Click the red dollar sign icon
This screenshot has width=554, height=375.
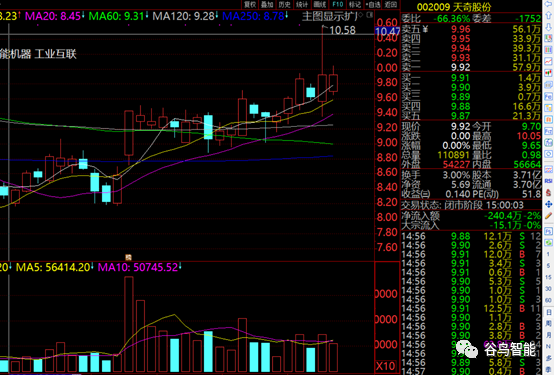pyautogui.click(x=548, y=192)
